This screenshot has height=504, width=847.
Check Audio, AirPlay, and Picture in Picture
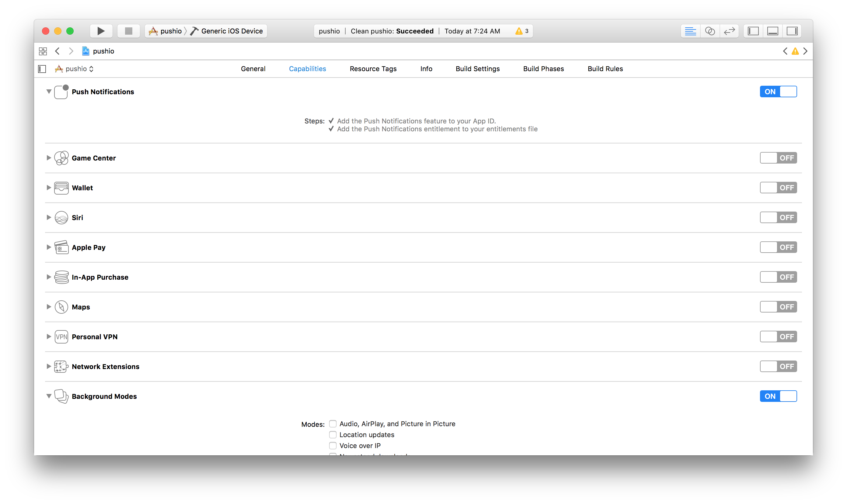click(x=333, y=424)
